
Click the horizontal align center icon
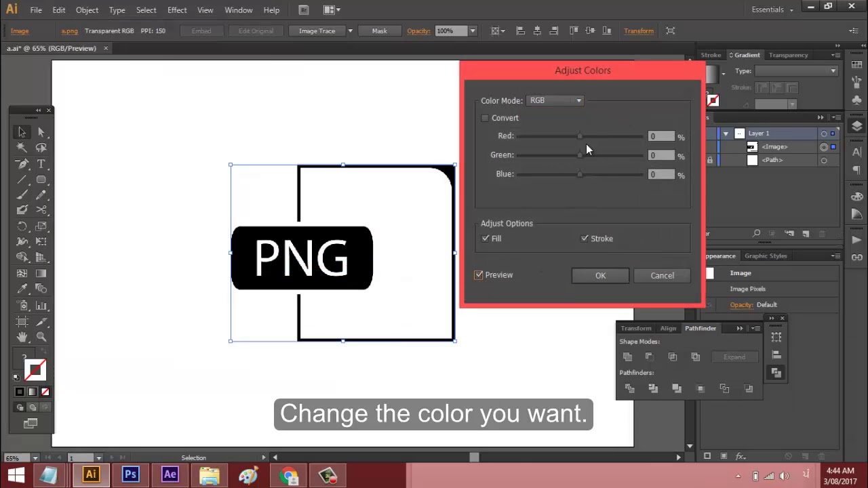(537, 30)
